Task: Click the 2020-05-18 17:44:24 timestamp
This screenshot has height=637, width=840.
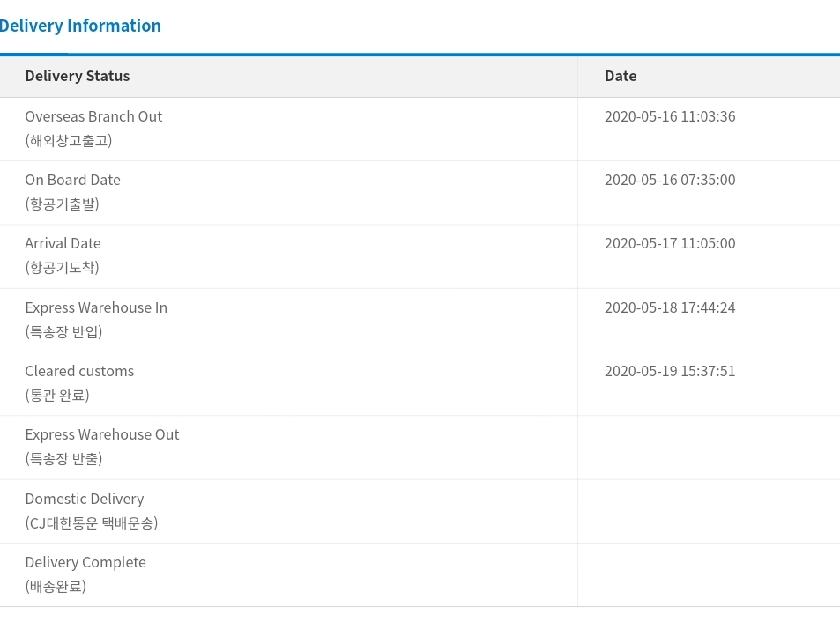Action: pyautogui.click(x=670, y=307)
